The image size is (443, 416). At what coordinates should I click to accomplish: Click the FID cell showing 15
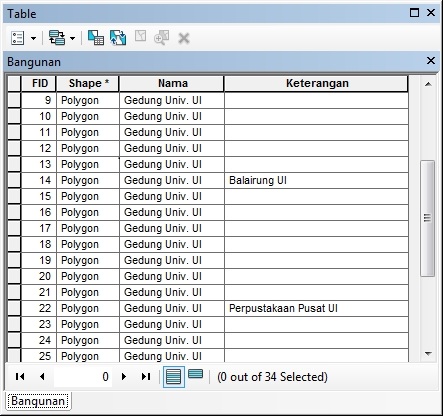[39, 196]
